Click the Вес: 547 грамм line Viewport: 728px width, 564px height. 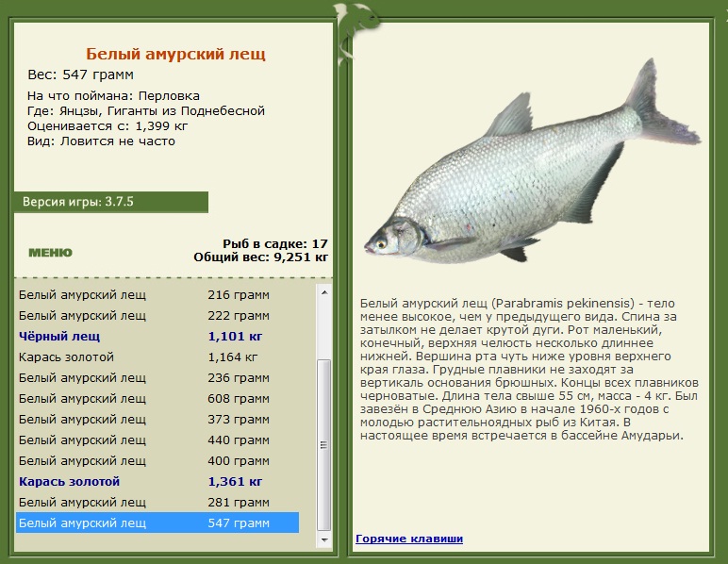tap(80, 75)
